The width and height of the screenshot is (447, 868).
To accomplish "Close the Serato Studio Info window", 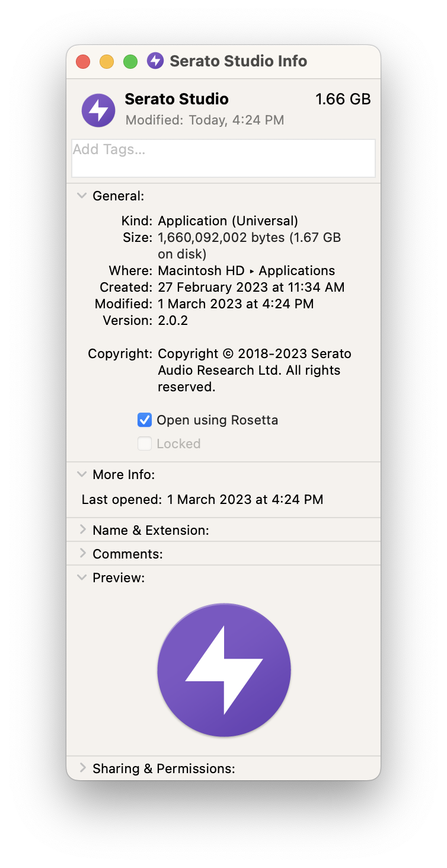I will pyautogui.click(x=83, y=62).
